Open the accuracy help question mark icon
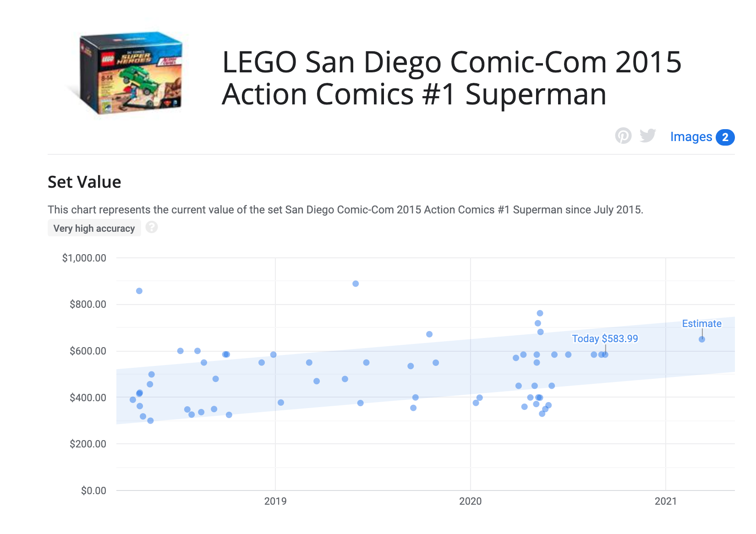The height and width of the screenshot is (534, 756). (152, 227)
